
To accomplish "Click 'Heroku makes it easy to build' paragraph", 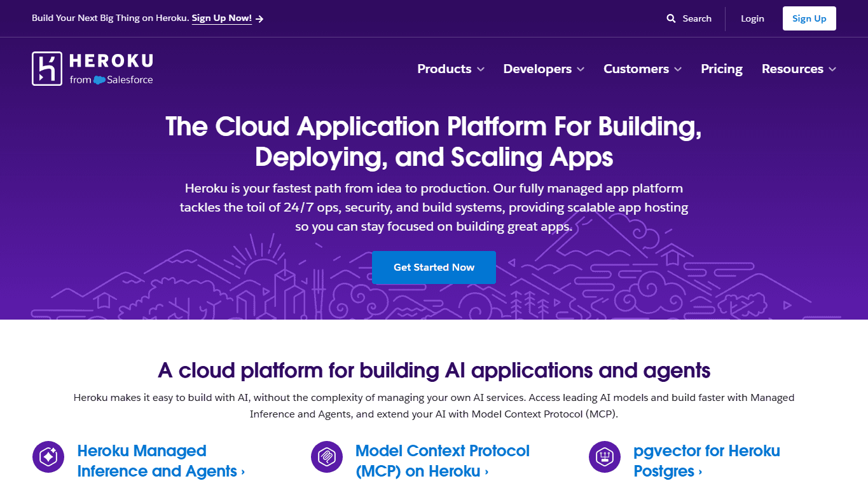I will coord(434,405).
